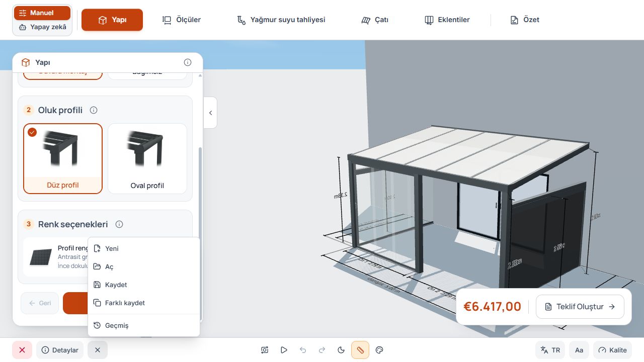
Task: Open the TR language selector
Action: pos(550,350)
